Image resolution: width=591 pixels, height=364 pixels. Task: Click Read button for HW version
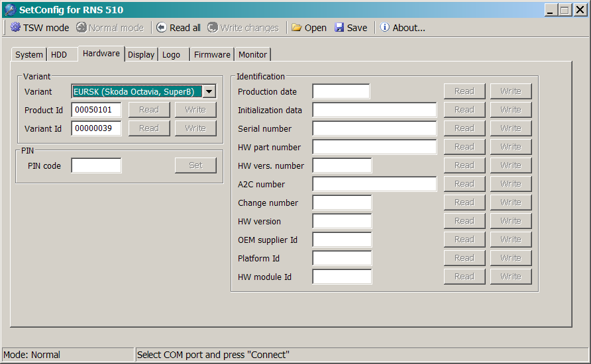464,221
